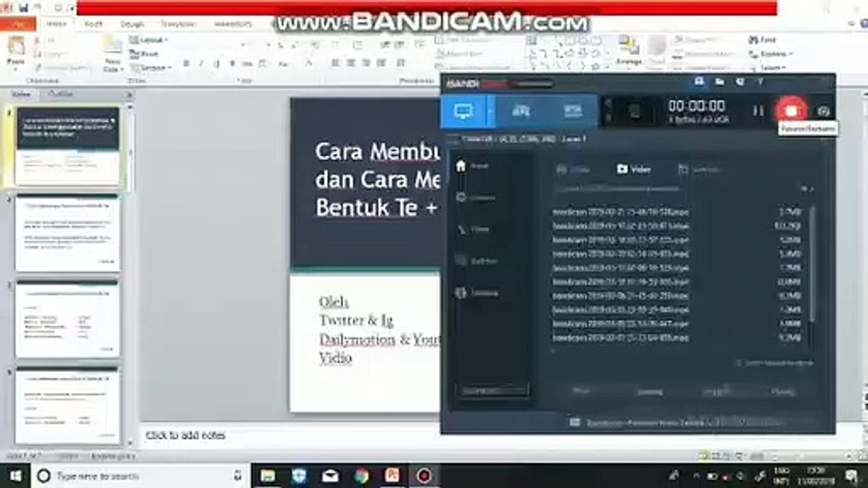The height and width of the screenshot is (488, 868).
Task: Open About section in Bandicam sidebar
Action: (x=476, y=293)
